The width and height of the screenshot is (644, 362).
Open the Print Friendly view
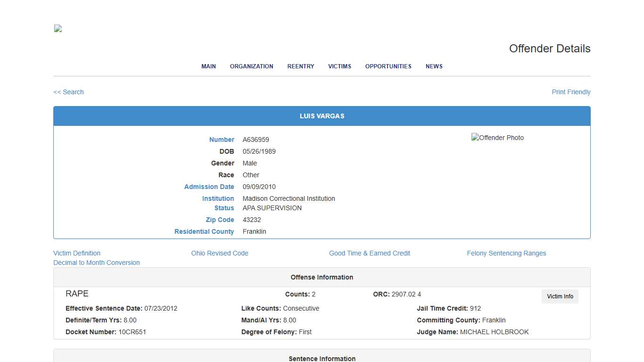[x=571, y=92]
